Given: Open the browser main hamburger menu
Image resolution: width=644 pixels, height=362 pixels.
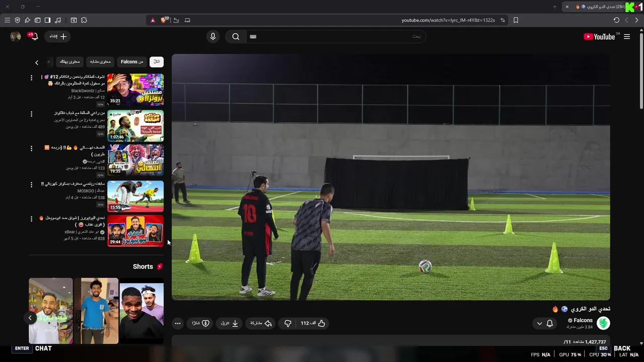Looking at the screenshot, I should tap(7, 20).
